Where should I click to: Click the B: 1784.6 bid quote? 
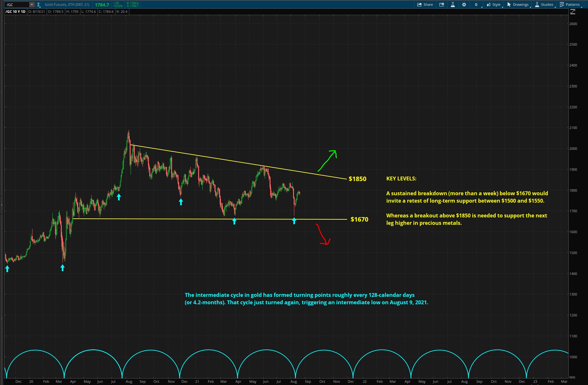(133, 3)
